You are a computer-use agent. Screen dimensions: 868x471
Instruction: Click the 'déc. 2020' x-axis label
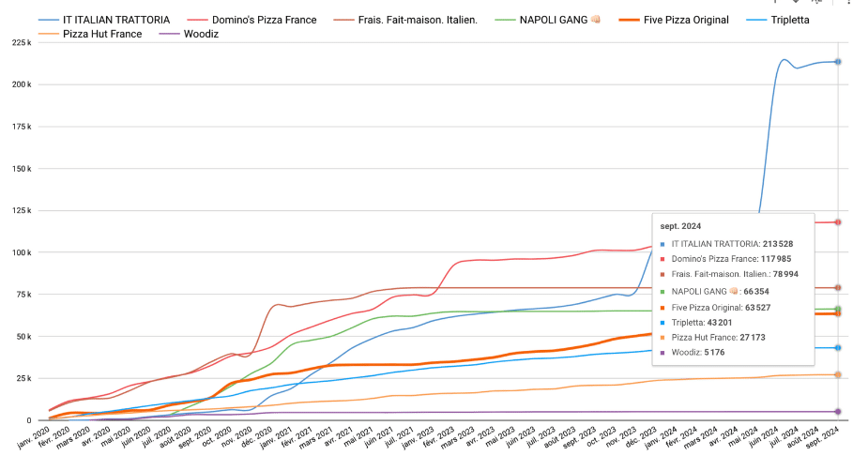258,437
